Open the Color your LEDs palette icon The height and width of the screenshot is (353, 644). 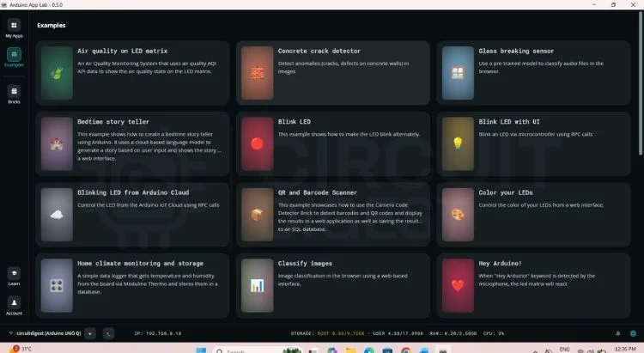[458, 215]
